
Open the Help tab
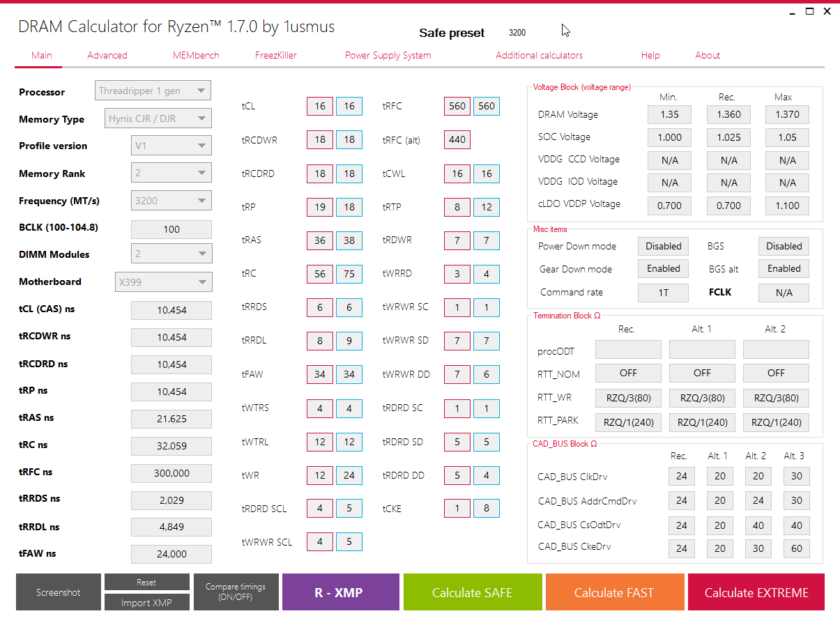[650, 55]
